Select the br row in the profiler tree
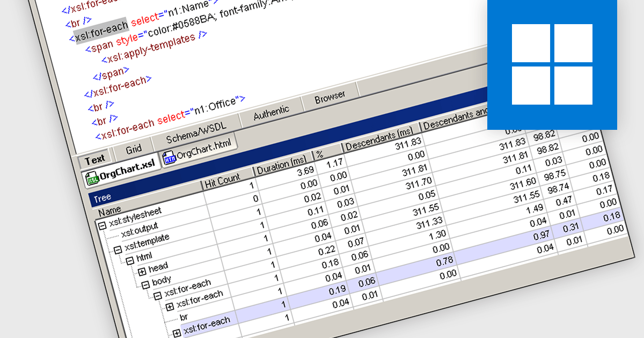 [x=184, y=317]
